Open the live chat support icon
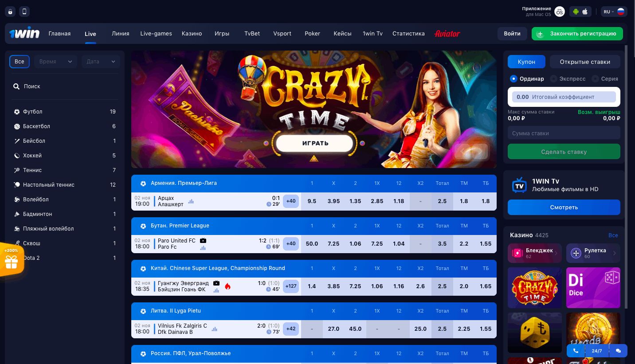This screenshot has width=635, height=364. (618, 351)
